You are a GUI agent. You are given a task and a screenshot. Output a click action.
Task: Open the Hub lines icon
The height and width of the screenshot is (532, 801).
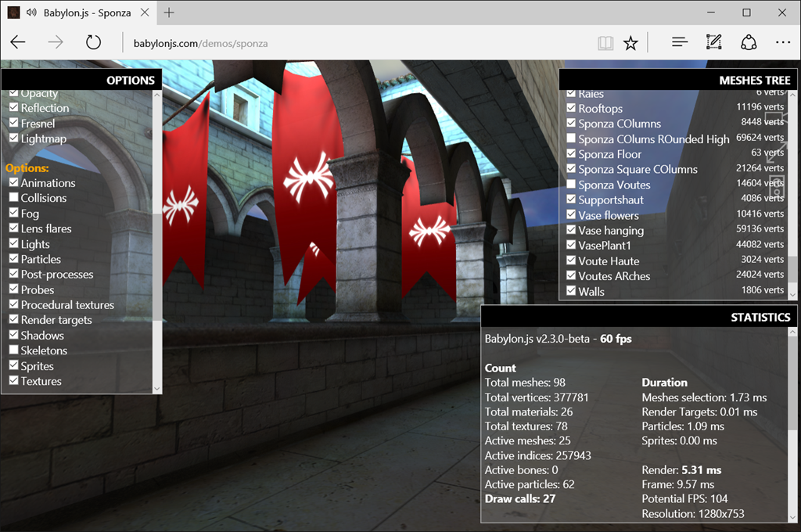[680, 42]
